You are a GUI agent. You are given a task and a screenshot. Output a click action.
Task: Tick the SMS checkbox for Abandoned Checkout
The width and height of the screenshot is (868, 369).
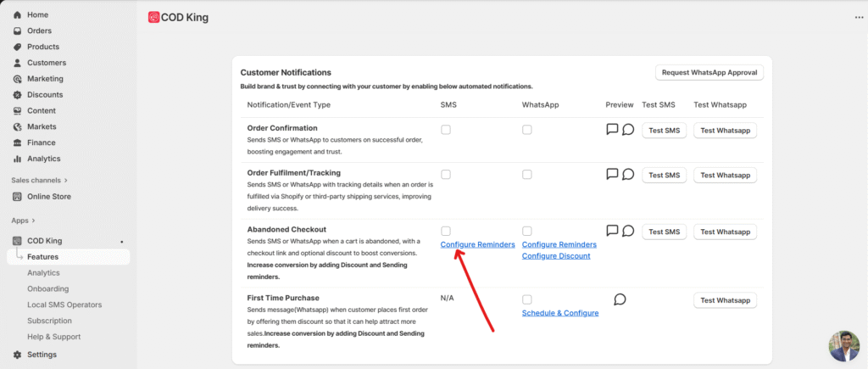point(446,231)
